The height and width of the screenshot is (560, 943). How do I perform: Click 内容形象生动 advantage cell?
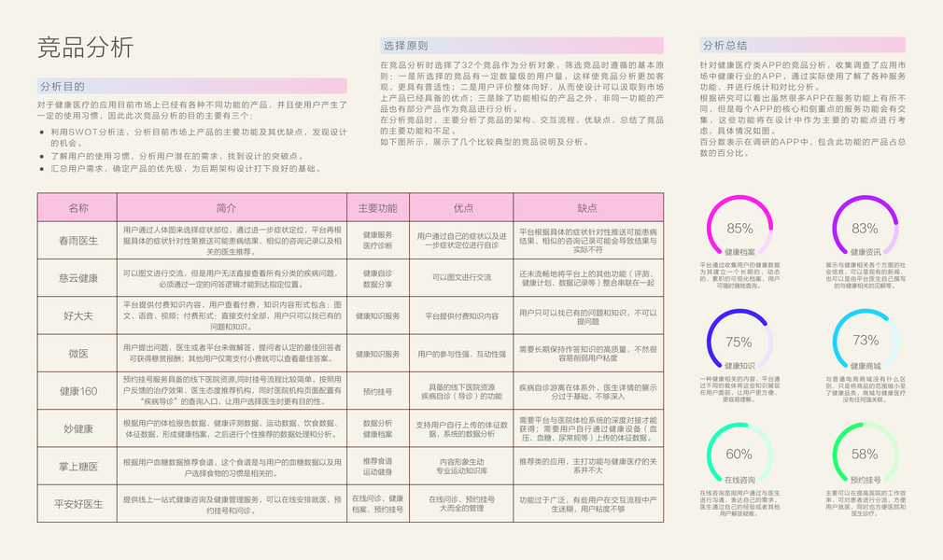point(461,466)
